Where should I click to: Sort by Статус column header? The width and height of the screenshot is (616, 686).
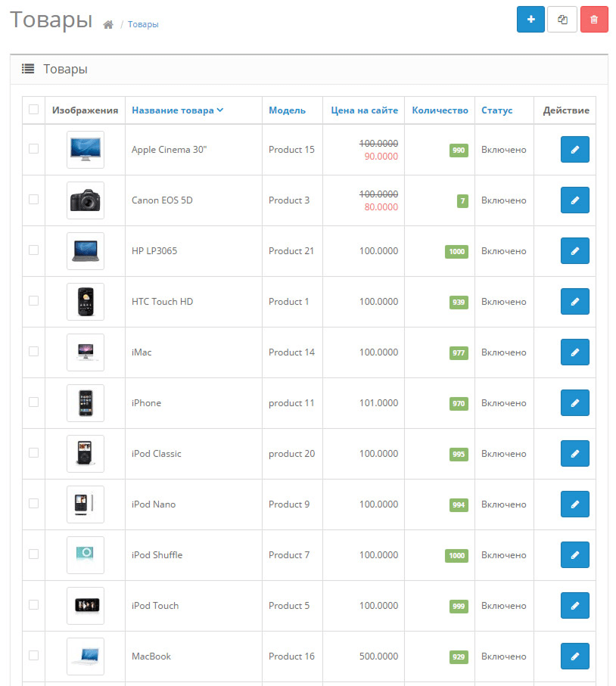(496, 110)
